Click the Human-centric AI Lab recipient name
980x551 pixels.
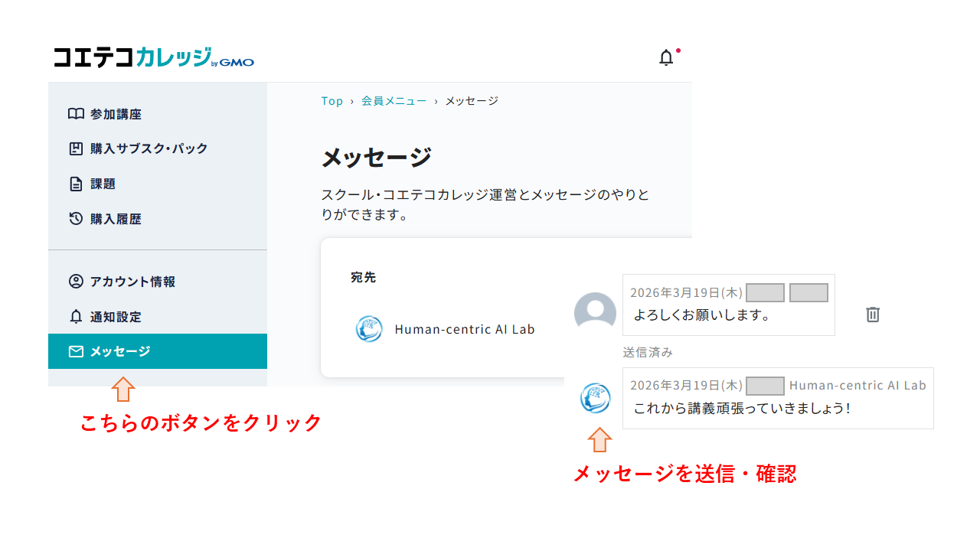[x=464, y=329]
